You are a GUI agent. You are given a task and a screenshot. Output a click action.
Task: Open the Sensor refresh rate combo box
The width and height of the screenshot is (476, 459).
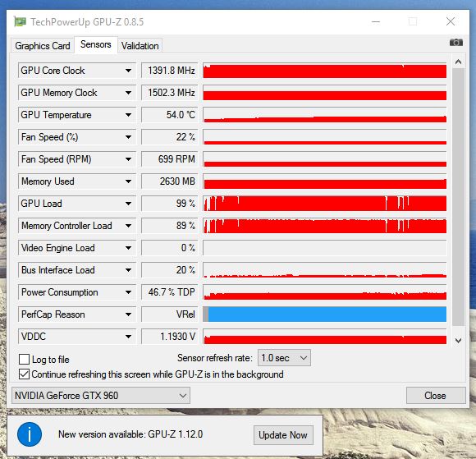point(284,358)
